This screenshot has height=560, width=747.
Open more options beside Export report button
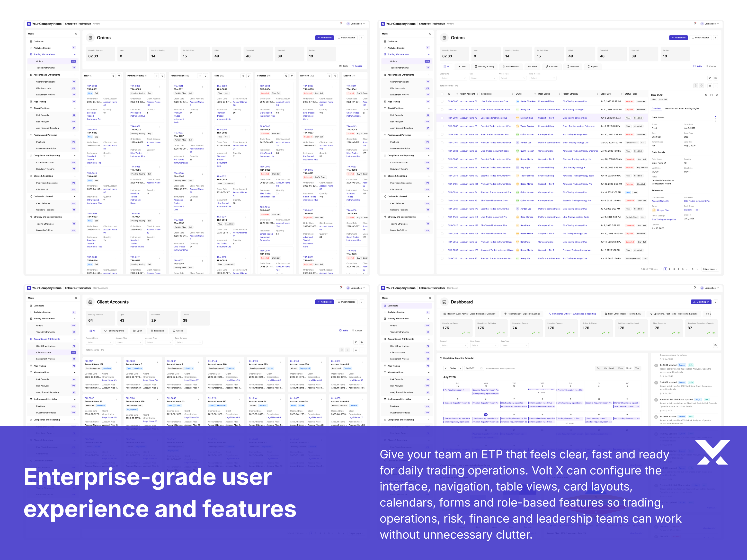pos(715,302)
